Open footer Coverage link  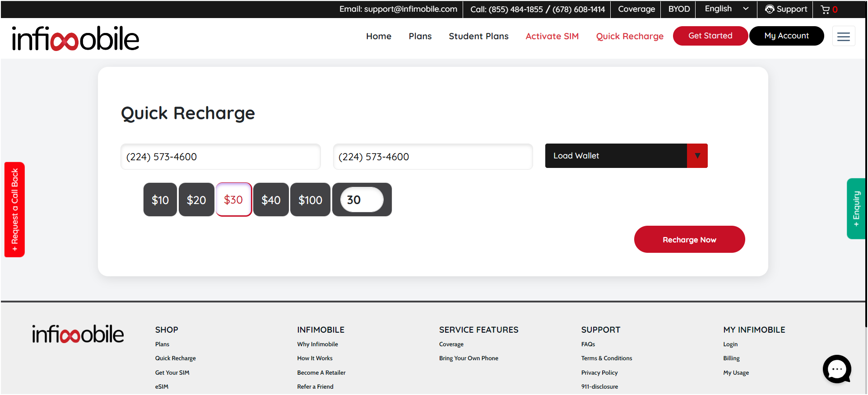pos(451,344)
